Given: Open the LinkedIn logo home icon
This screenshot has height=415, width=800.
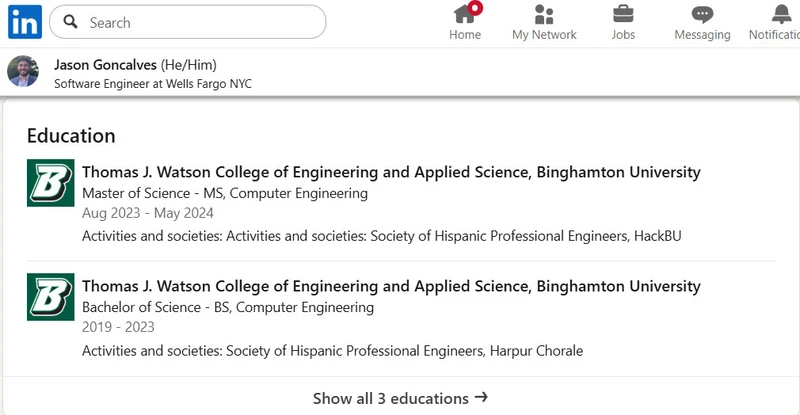Looking at the screenshot, I should (25, 22).
